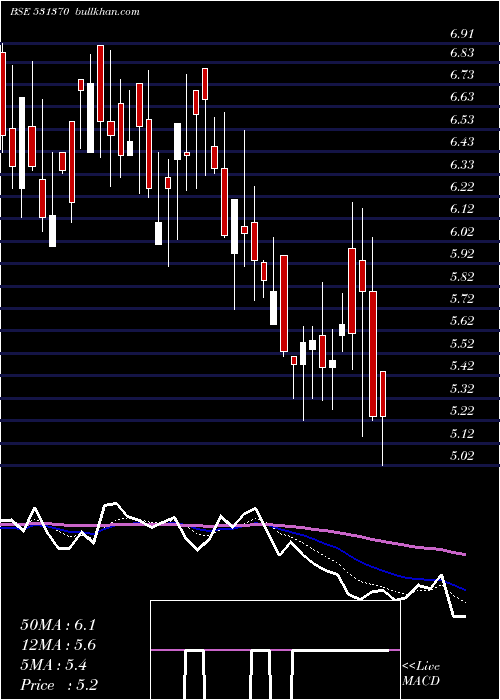Click the BSE 531370 ticker label
The width and height of the screenshot is (500, 700).
(x=39, y=12)
